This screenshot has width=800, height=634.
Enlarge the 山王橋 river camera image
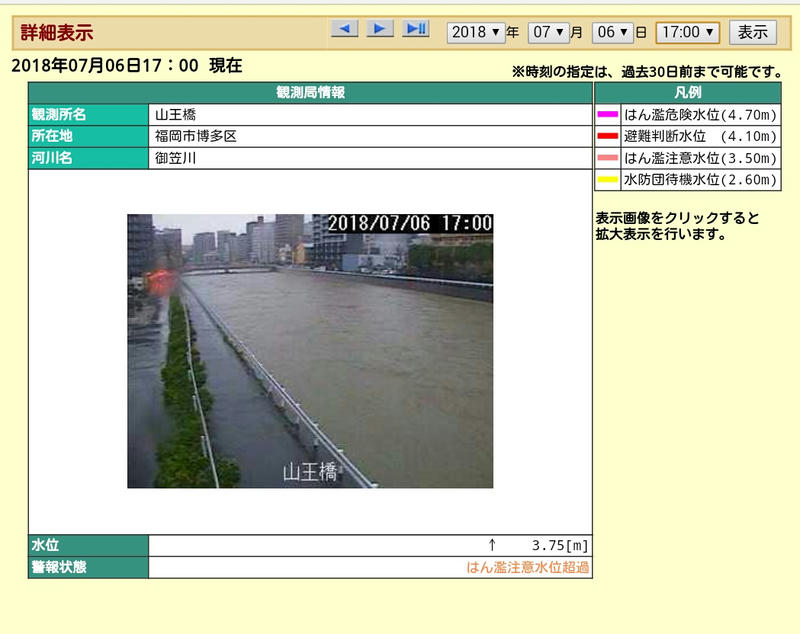coord(310,351)
